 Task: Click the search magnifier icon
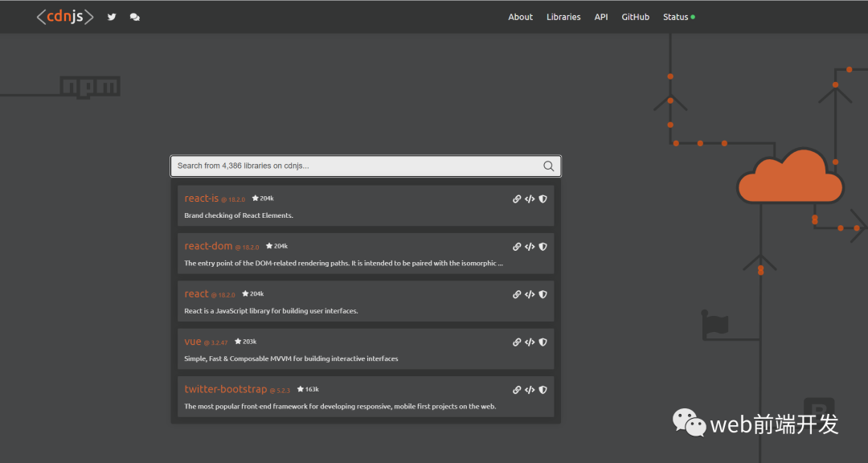(549, 166)
